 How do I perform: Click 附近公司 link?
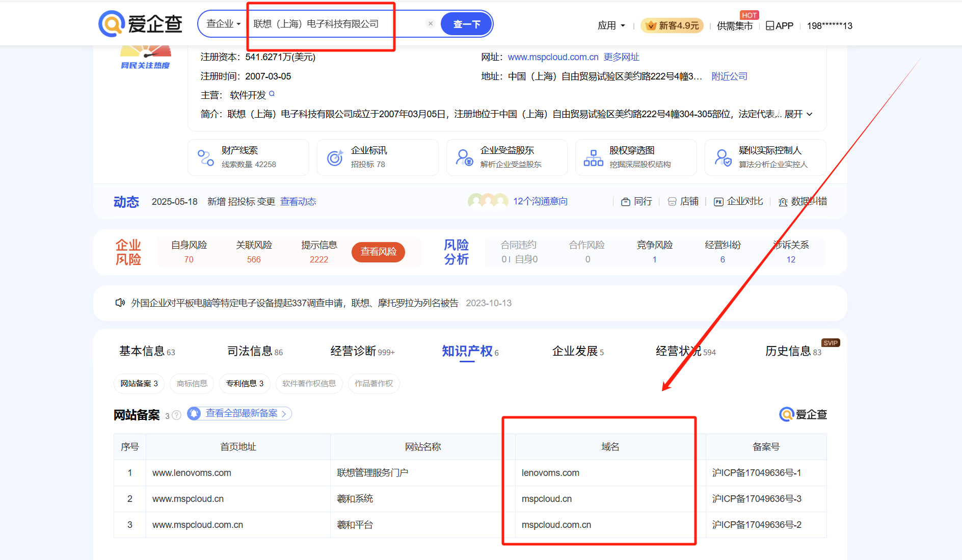[729, 76]
